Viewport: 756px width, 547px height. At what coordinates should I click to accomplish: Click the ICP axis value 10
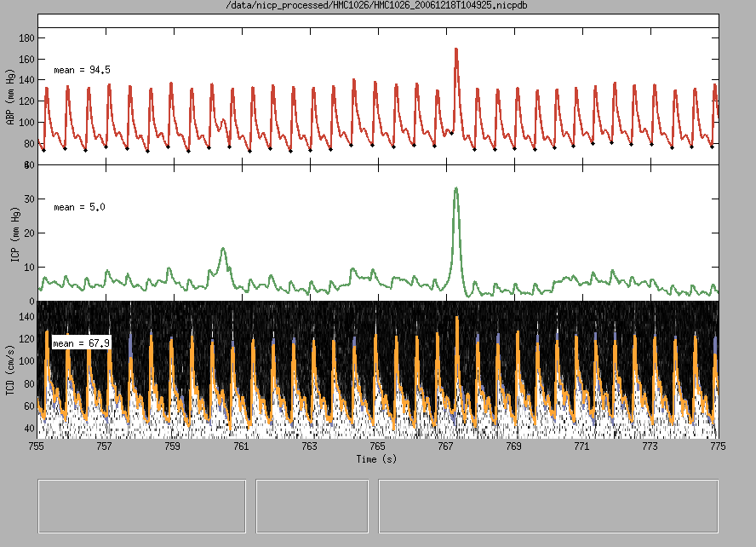click(30, 268)
